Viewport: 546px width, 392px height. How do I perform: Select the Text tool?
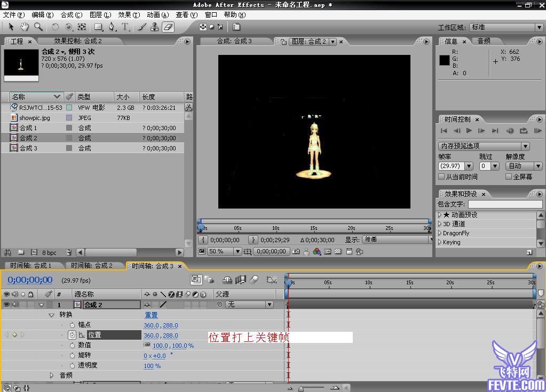tap(125, 27)
